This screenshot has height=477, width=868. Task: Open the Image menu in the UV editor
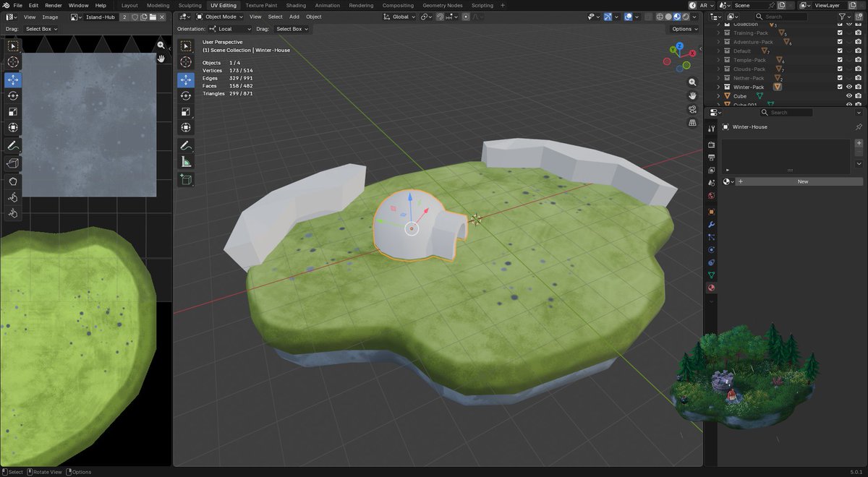click(x=50, y=17)
